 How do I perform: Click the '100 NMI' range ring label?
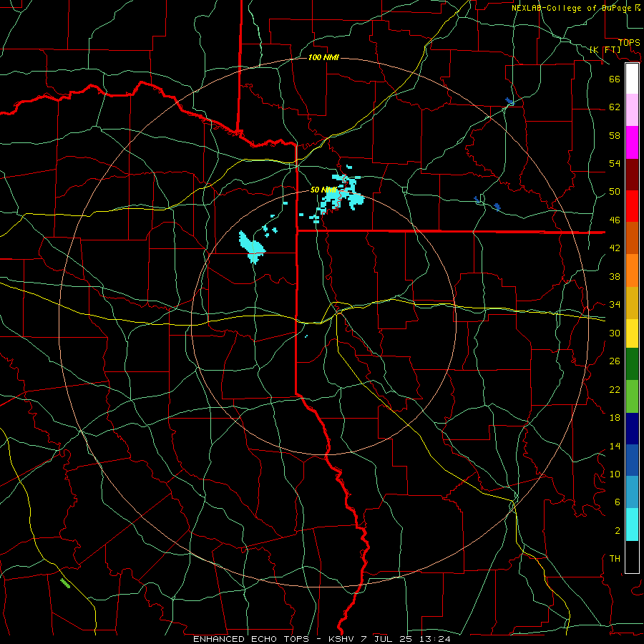coord(323,57)
